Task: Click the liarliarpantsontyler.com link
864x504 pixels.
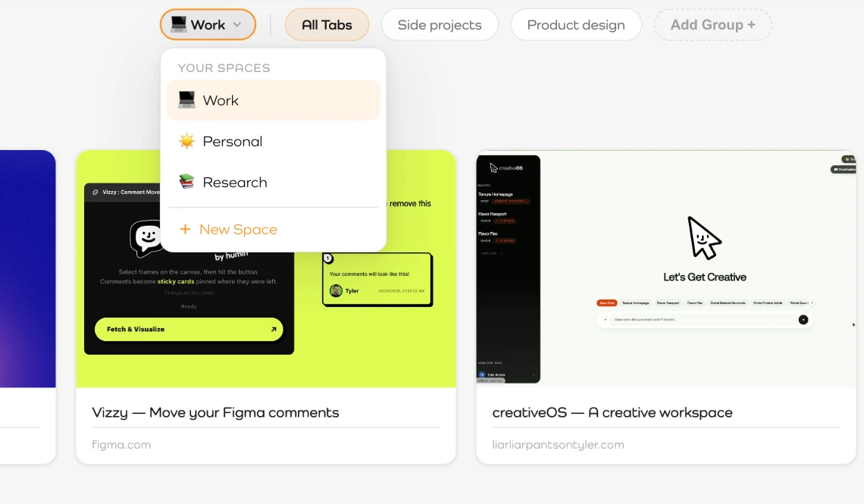Action: coord(558,445)
